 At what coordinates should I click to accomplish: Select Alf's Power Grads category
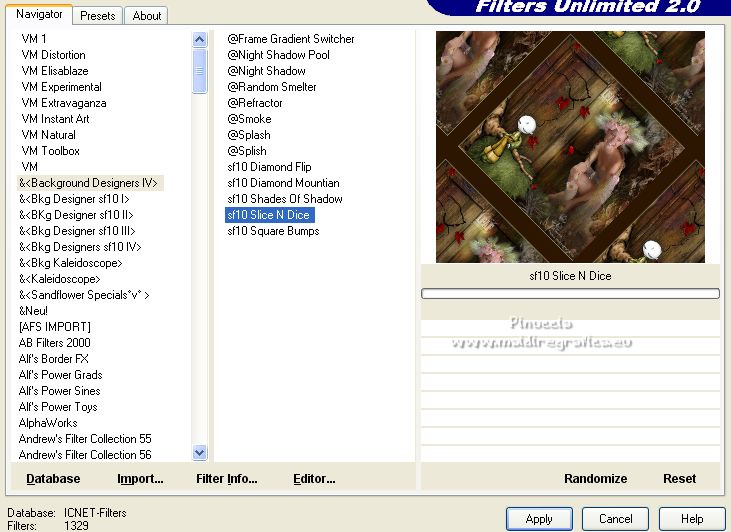pos(60,375)
